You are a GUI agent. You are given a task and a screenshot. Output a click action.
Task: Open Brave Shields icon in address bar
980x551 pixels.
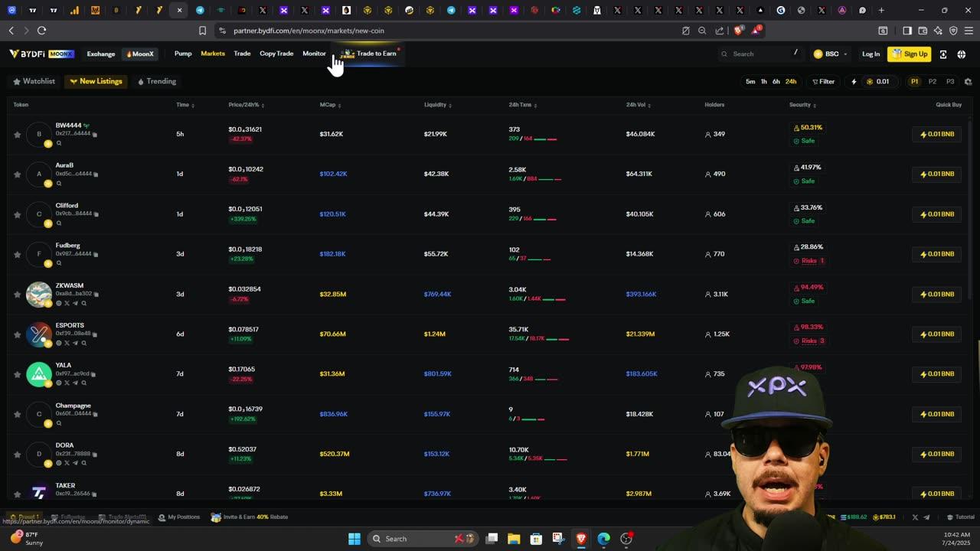pos(739,31)
